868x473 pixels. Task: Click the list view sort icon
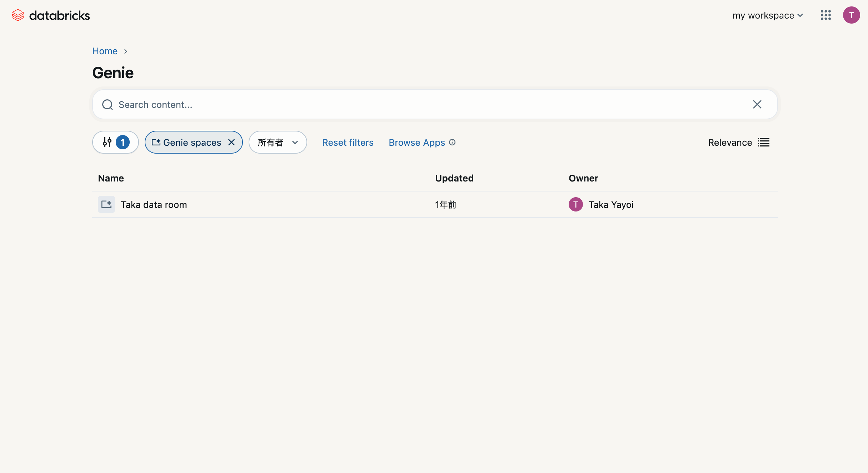[x=764, y=142]
